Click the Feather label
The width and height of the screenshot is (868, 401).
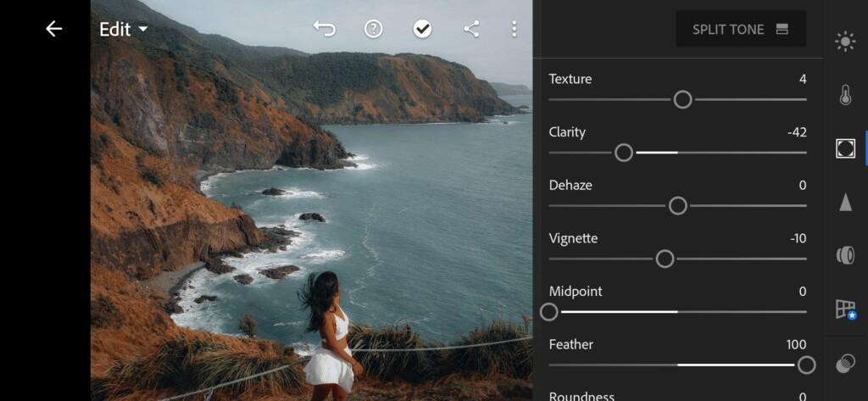click(570, 344)
